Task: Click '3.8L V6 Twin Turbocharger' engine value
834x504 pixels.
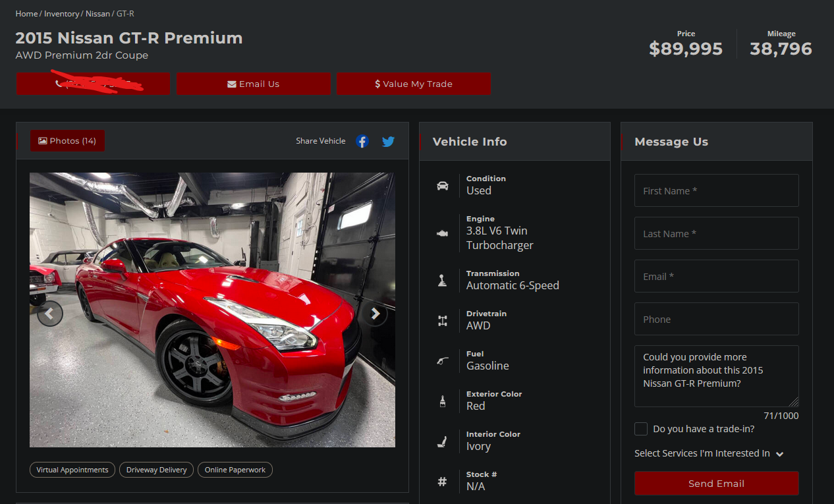Action: click(500, 238)
